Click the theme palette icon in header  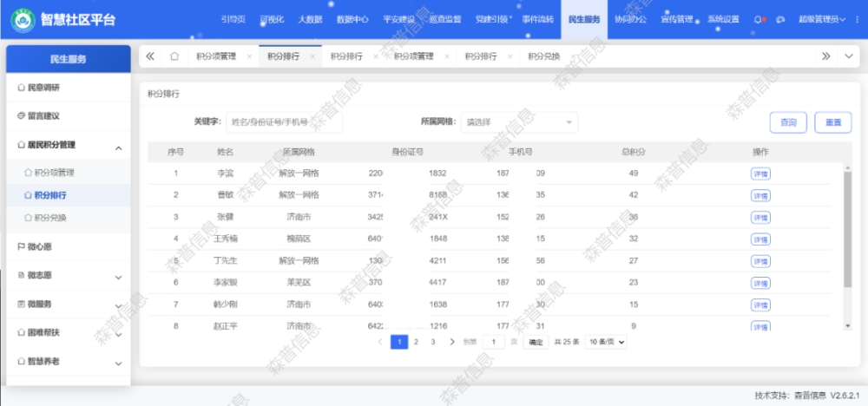coord(781,19)
